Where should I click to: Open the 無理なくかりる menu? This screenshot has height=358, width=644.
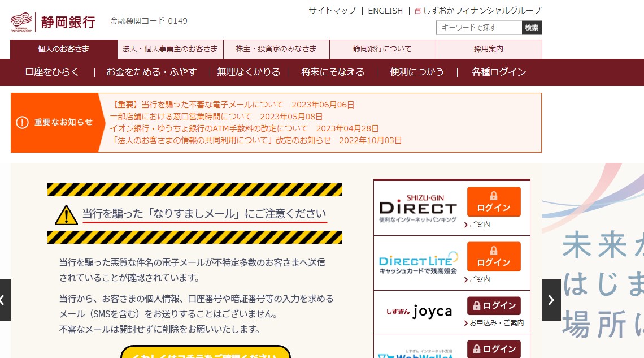coord(249,72)
